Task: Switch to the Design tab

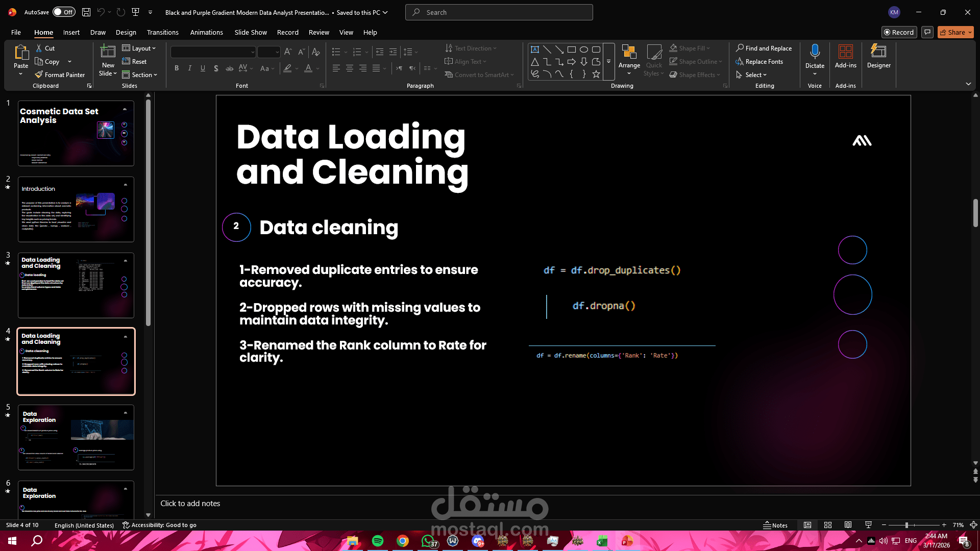Action: pos(126,32)
